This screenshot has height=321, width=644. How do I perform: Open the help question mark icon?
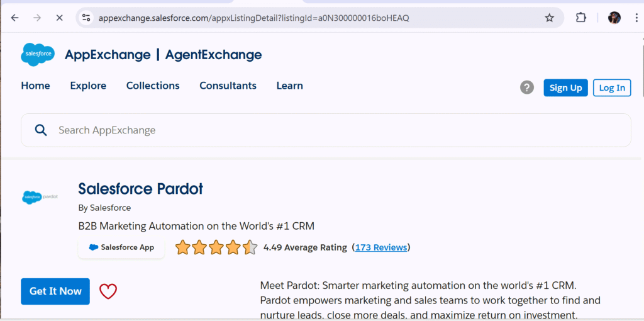527,87
